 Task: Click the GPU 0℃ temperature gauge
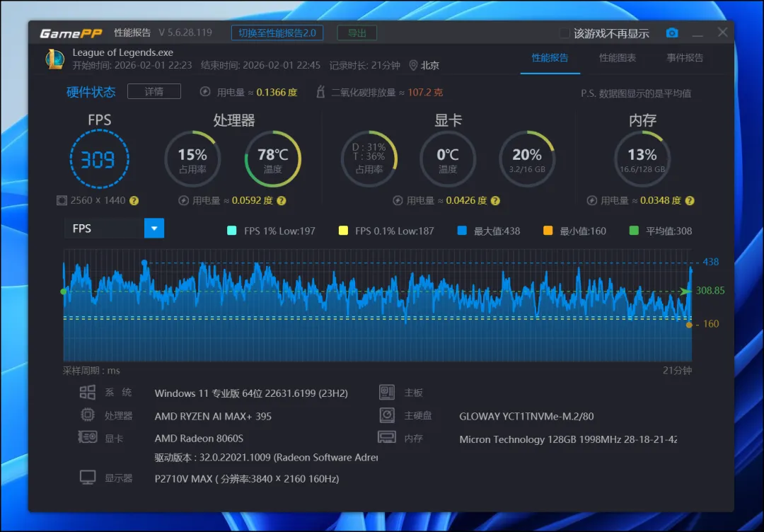[x=448, y=158]
